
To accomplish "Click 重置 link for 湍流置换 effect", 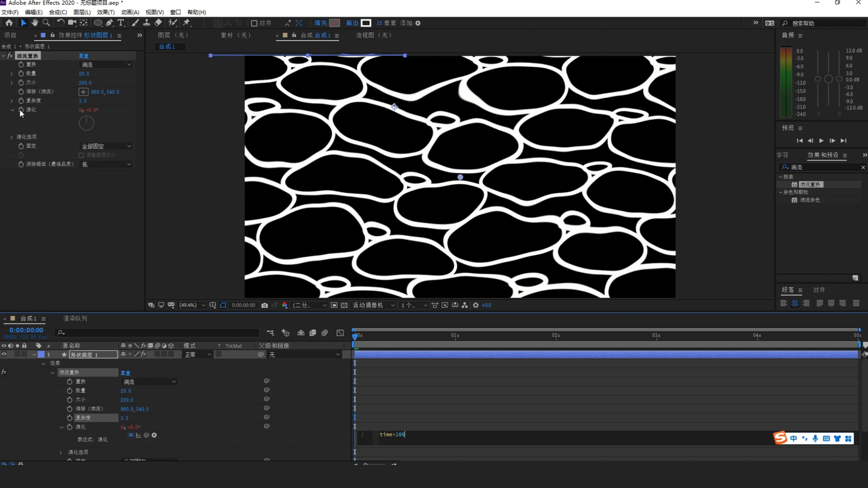I will pos(84,56).
